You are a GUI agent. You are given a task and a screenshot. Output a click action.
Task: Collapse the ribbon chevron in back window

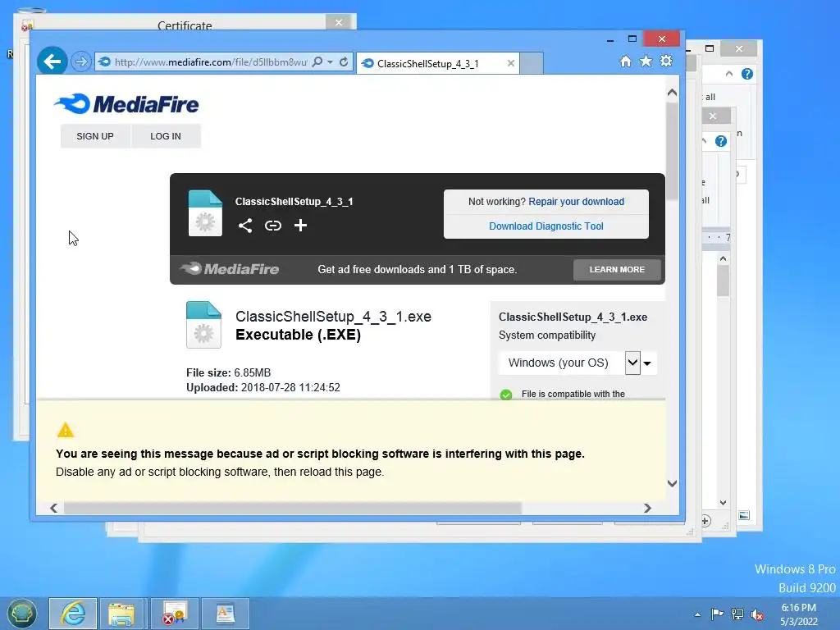729,74
